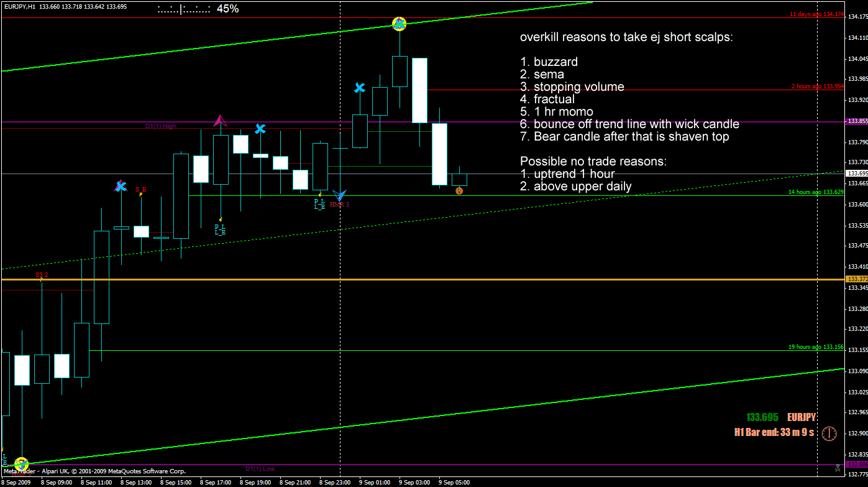
Task: Click the '19 hours ago 133.156' line label
Action: coord(816,346)
